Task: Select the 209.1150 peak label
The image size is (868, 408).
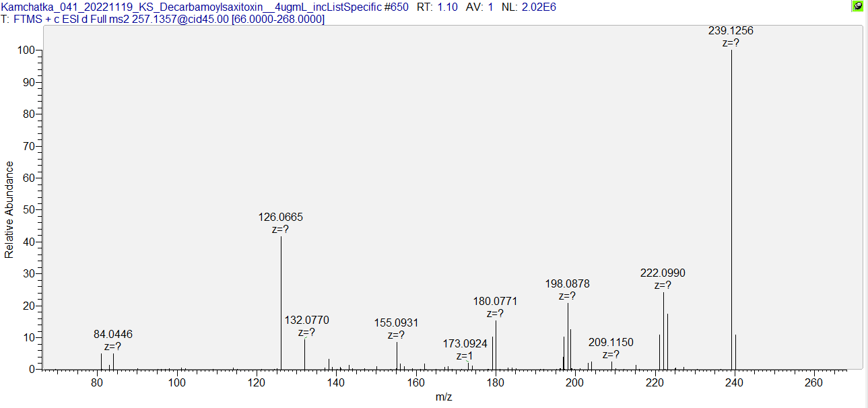Action: pyautogui.click(x=611, y=343)
